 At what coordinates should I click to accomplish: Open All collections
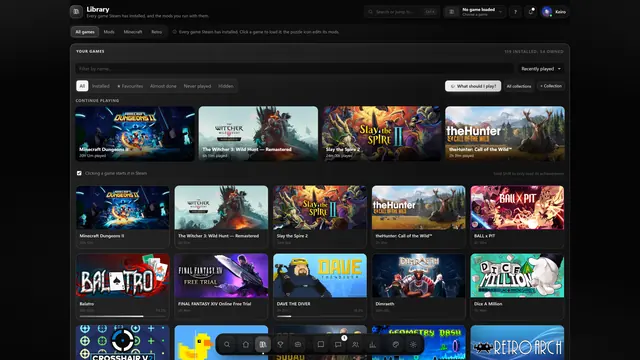[x=519, y=86]
